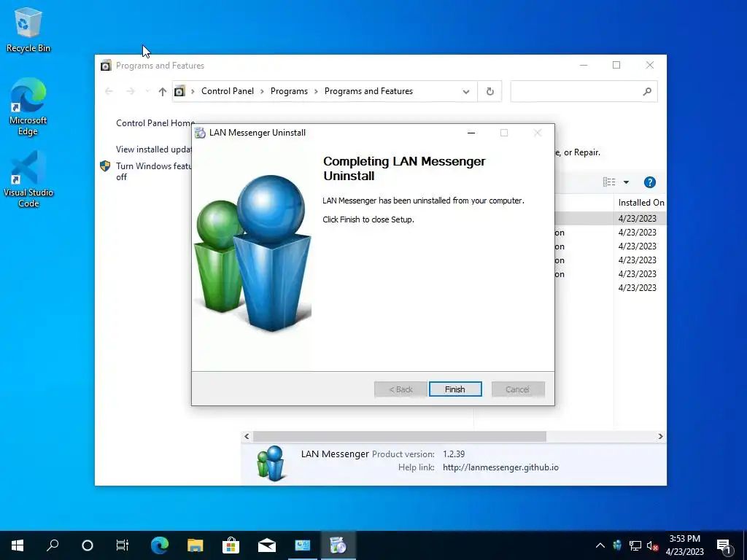The width and height of the screenshot is (747, 560).
Task: Open File Explorer from the taskbar
Action: [195, 545]
